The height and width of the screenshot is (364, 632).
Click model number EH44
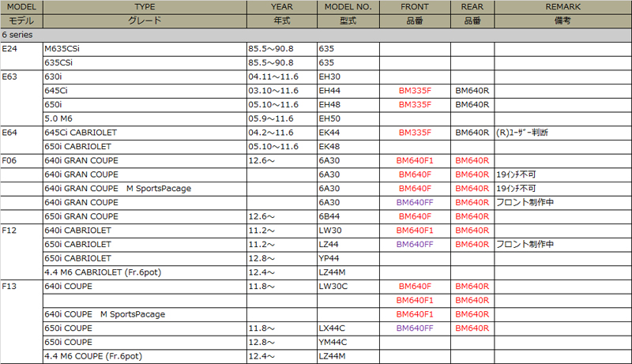click(x=329, y=91)
